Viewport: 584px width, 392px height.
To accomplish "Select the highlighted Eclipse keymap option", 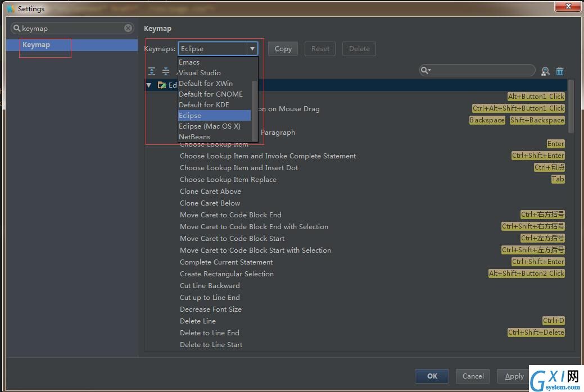I will coord(215,115).
